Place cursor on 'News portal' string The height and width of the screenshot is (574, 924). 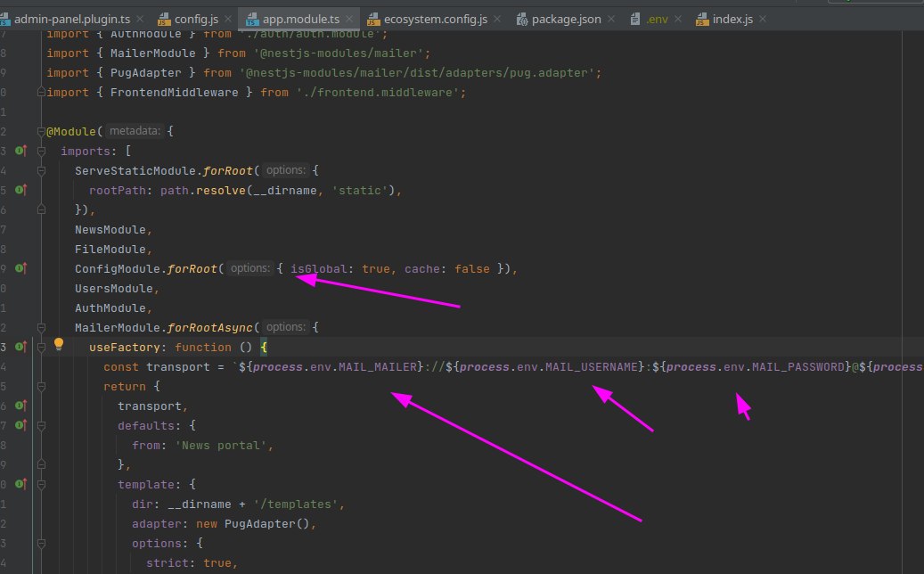pos(228,445)
